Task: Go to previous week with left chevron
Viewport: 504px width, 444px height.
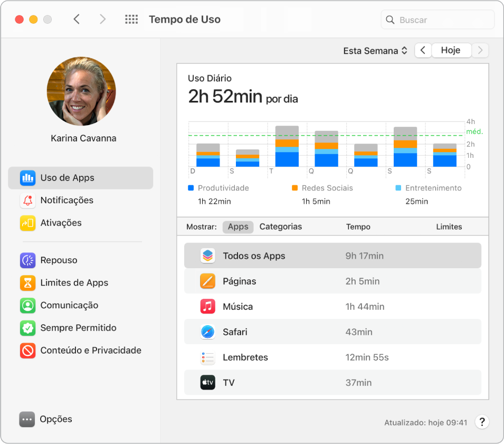Action: pyautogui.click(x=423, y=51)
